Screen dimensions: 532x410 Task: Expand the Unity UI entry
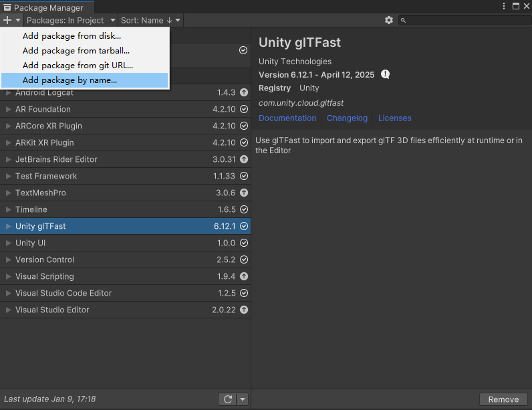click(x=9, y=243)
